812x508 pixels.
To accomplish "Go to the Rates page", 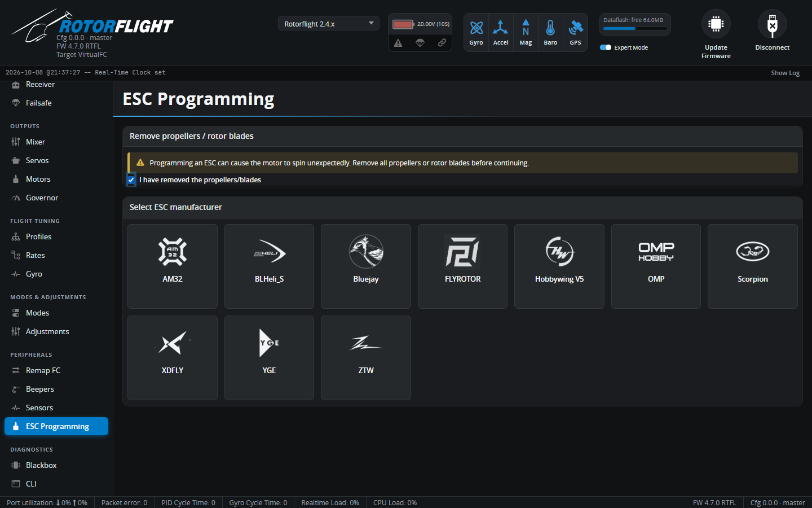I will (56, 255).
